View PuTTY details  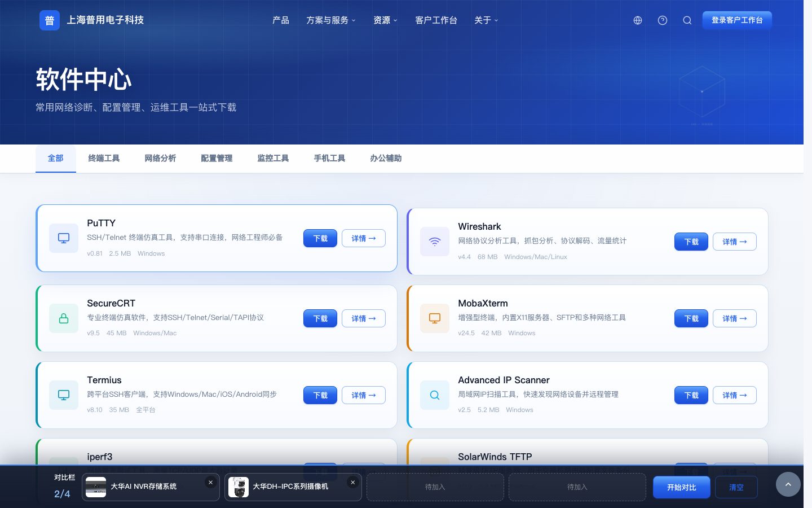[x=364, y=238]
